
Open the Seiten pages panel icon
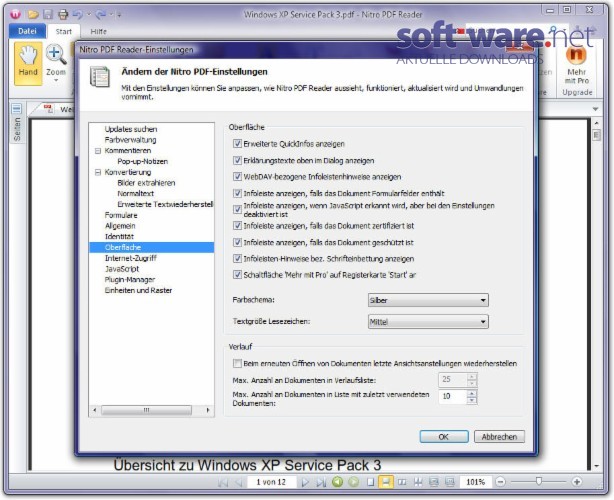[16, 109]
